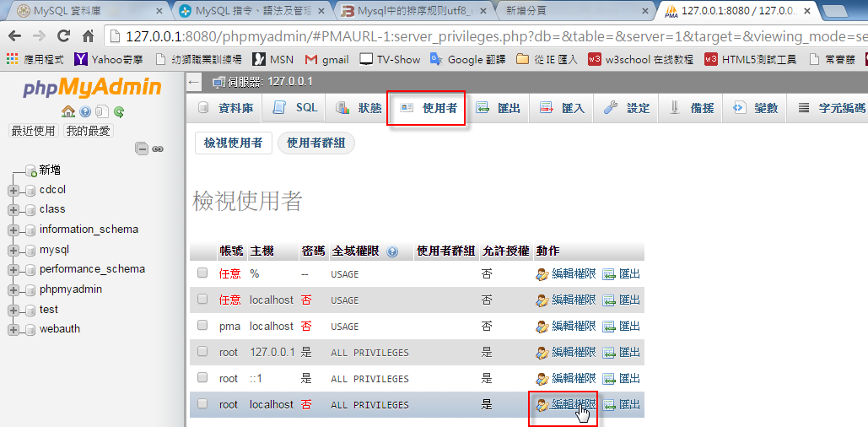Screen dimensions: 868x427
Task: Check the box for 任意 localhost user
Action: 202,299
